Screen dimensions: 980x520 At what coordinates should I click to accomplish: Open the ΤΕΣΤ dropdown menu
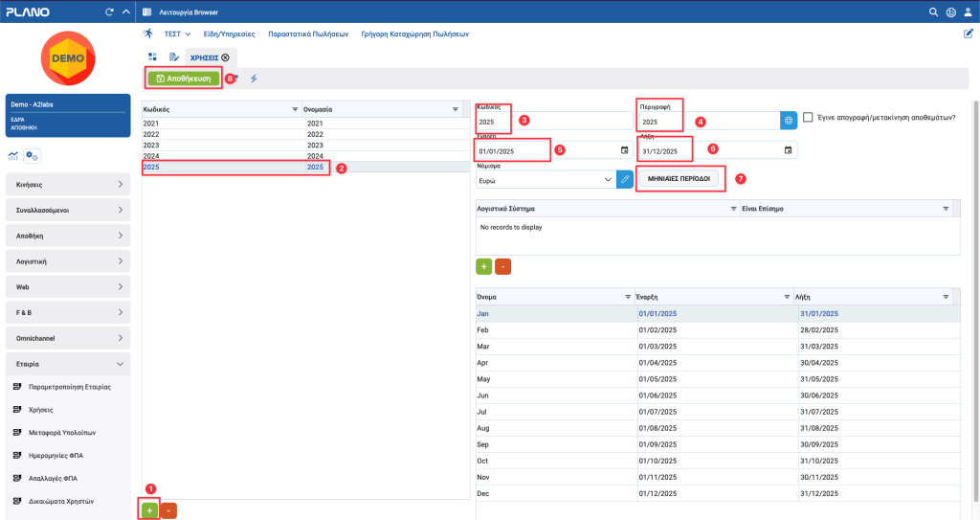coord(177,34)
